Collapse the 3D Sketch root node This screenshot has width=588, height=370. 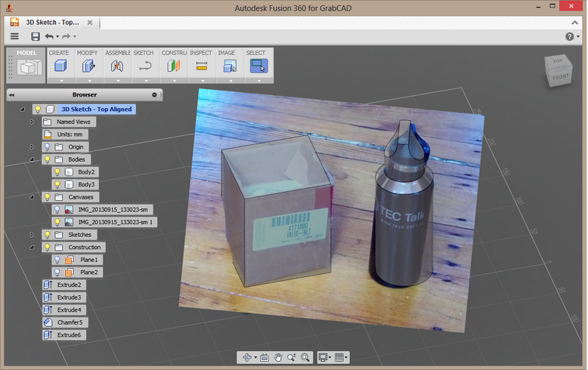23,109
